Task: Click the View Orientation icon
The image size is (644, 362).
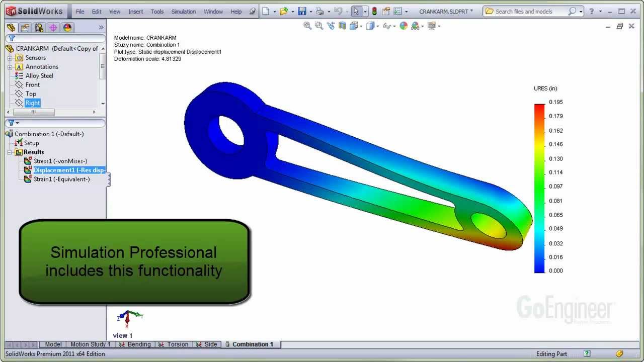Action: (354, 26)
